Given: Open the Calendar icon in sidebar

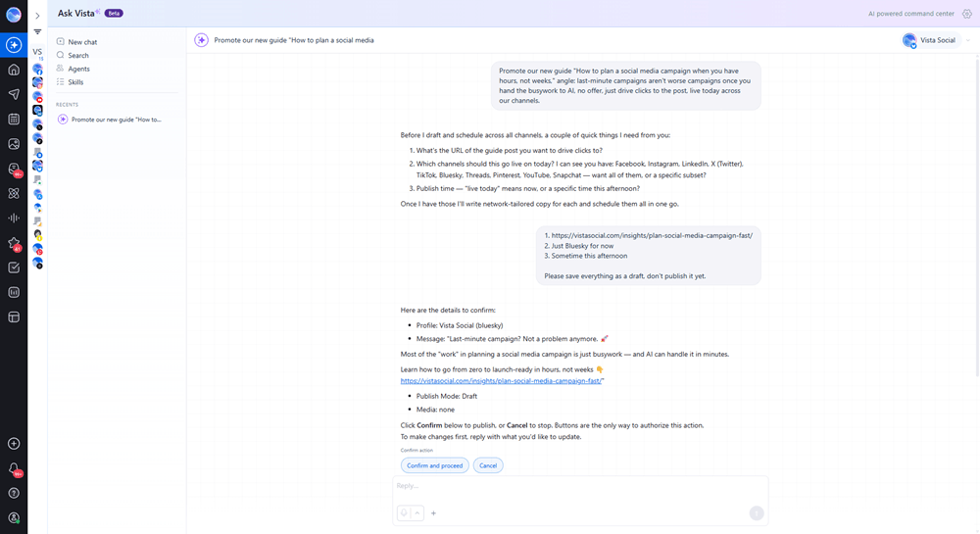Looking at the screenshot, I should pyautogui.click(x=14, y=120).
